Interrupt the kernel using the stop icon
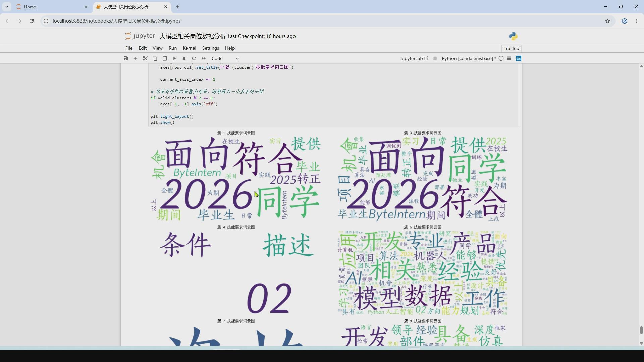This screenshot has width=644, height=362. [184, 58]
